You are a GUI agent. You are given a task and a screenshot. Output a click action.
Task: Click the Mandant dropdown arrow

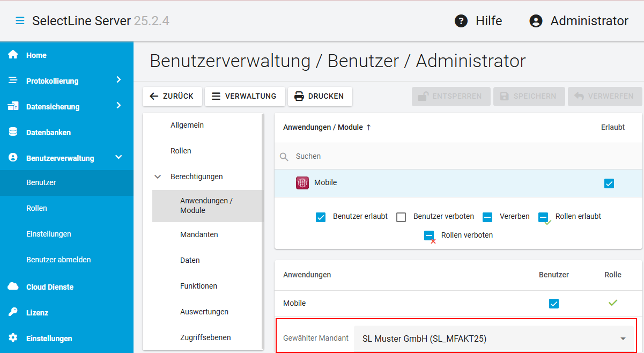623,339
